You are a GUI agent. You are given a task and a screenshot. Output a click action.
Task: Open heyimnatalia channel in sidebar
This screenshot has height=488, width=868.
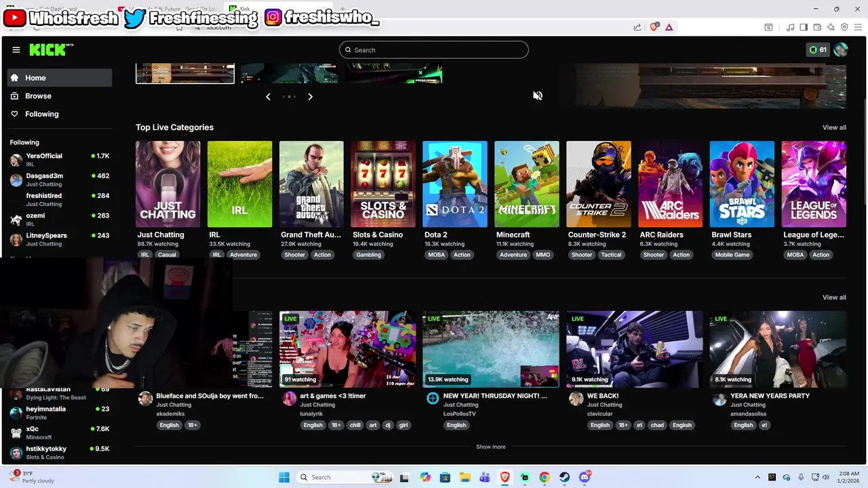(60, 413)
